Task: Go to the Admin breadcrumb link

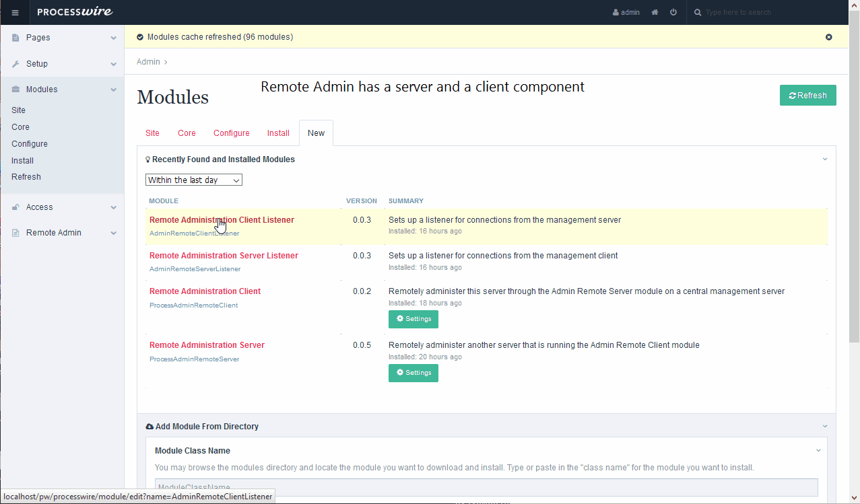Action: click(x=148, y=62)
